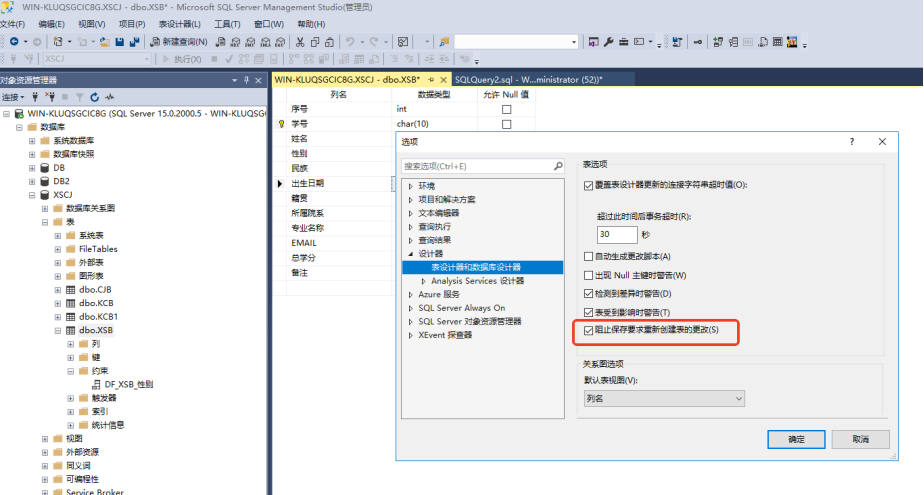Click the 取消 button
The image size is (924, 495).
(x=860, y=439)
